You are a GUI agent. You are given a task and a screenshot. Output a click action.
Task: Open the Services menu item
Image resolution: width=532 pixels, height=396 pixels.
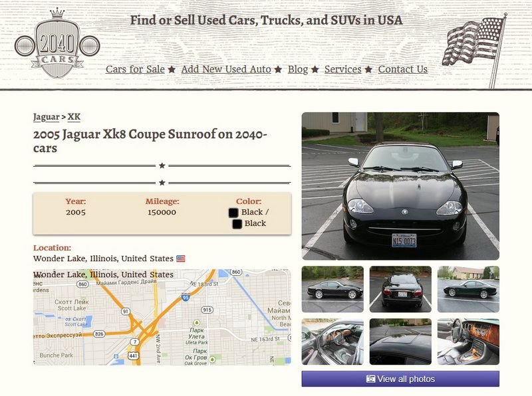coord(342,69)
